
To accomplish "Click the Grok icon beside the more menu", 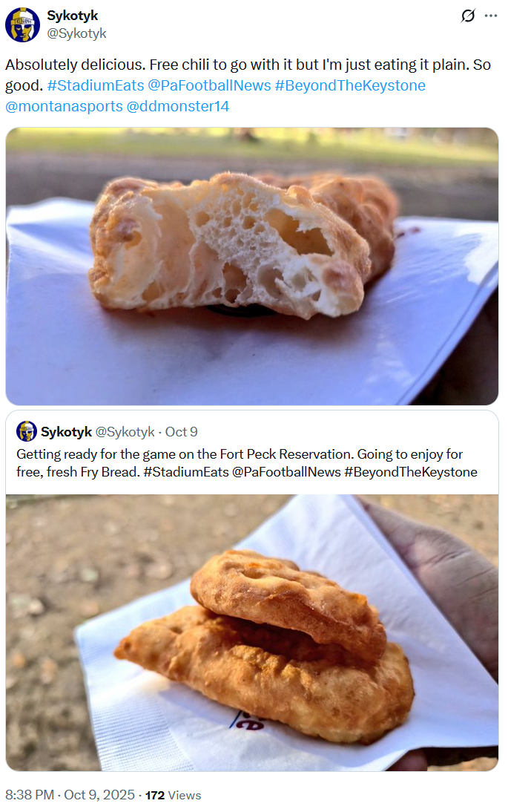I will click(468, 16).
